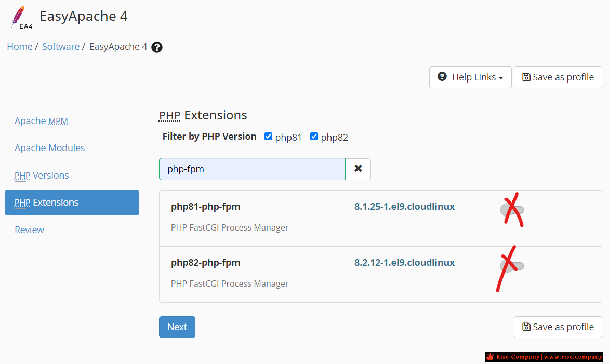
Task: Click the php82-php-fpm description PHP FastCGI Process Manager
Action: tap(230, 284)
